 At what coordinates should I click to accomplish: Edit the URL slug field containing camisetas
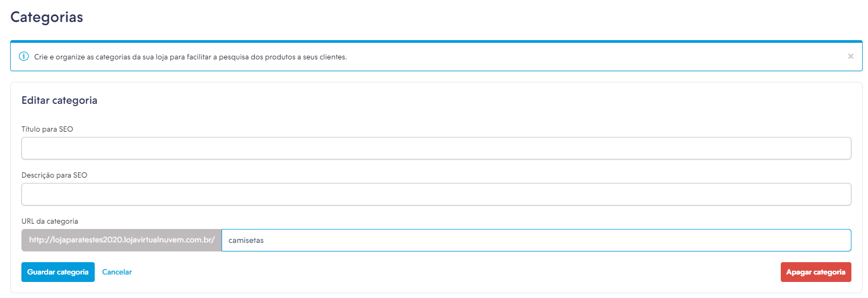[x=536, y=240]
